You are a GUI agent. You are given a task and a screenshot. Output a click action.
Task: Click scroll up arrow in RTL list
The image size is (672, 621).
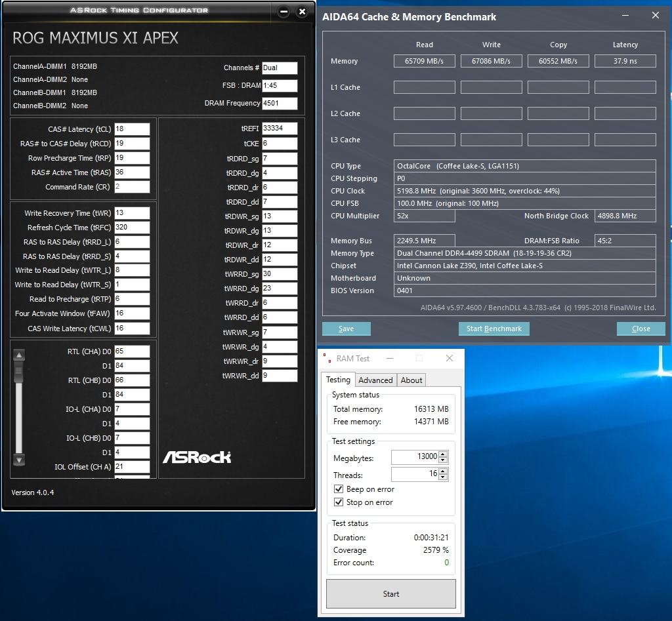pos(19,355)
